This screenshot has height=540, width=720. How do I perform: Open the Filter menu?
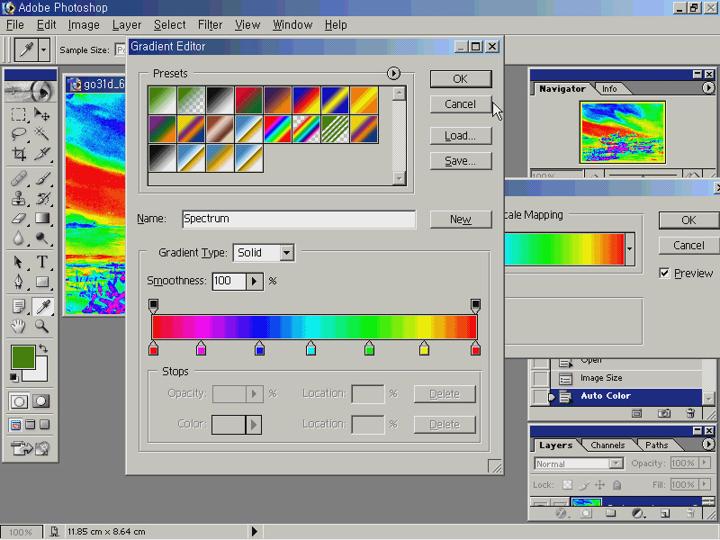(x=210, y=25)
